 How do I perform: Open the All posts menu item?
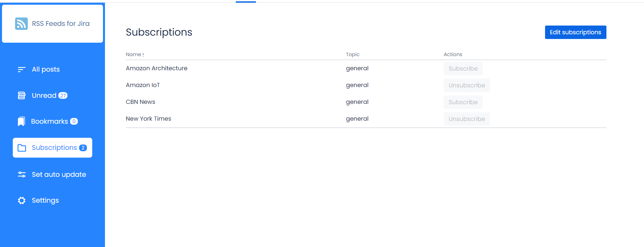click(46, 70)
